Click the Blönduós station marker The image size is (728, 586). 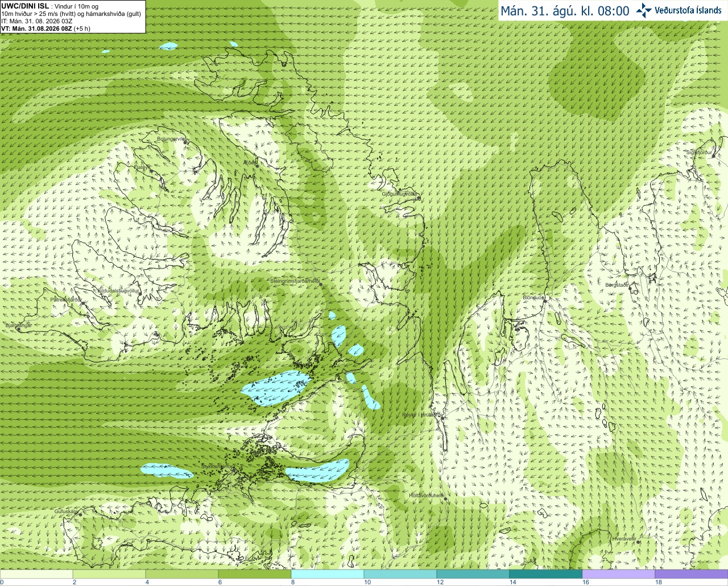tap(545, 301)
